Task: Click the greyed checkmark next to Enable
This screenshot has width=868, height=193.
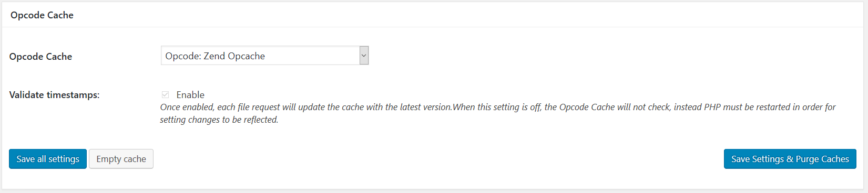Action: click(x=165, y=95)
